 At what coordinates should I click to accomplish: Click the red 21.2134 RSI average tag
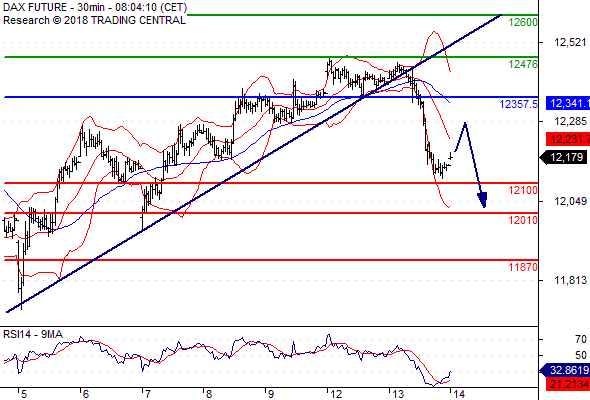coord(568,384)
